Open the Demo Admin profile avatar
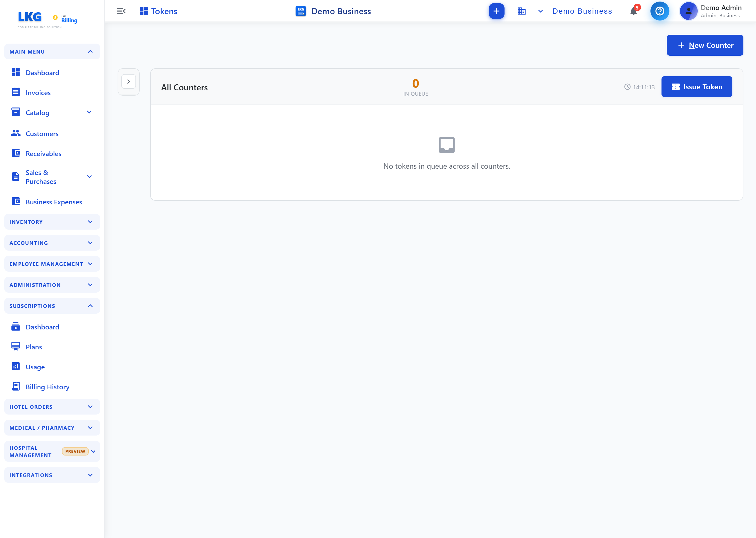 (688, 11)
